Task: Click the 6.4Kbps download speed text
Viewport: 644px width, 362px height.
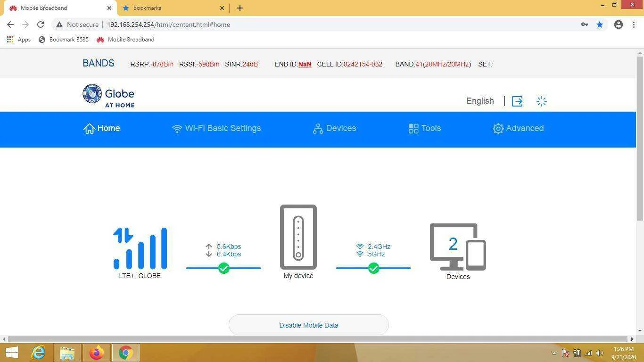Action: click(x=229, y=254)
